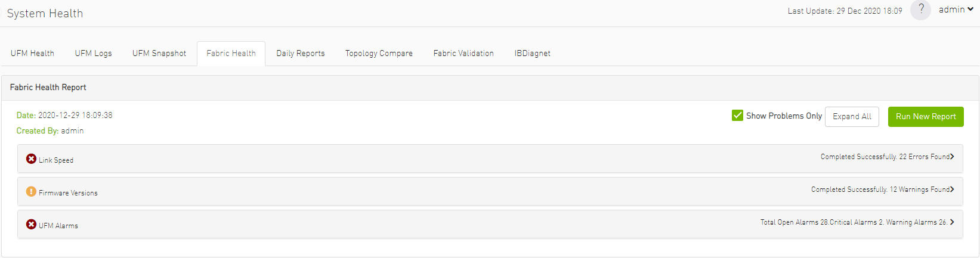Click the Fabric Health Report panel header
This screenshot has width=980, height=258.
click(x=490, y=88)
